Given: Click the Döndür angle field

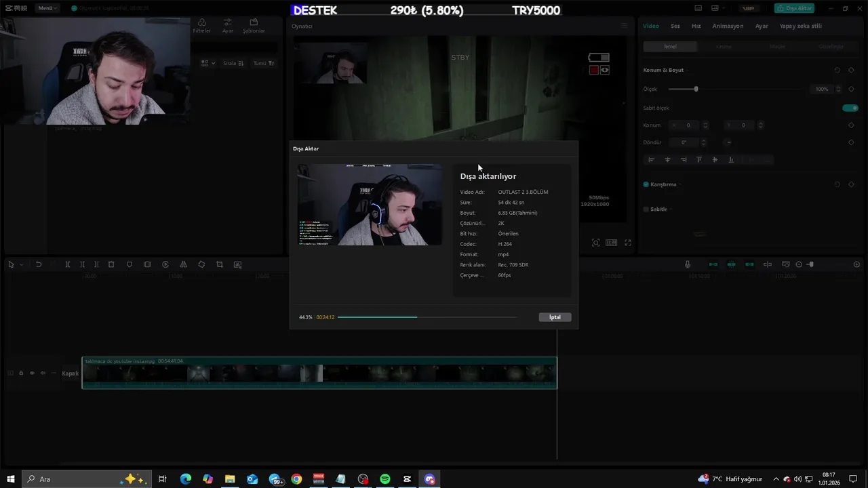Looking at the screenshot, I should pos(684,142).
